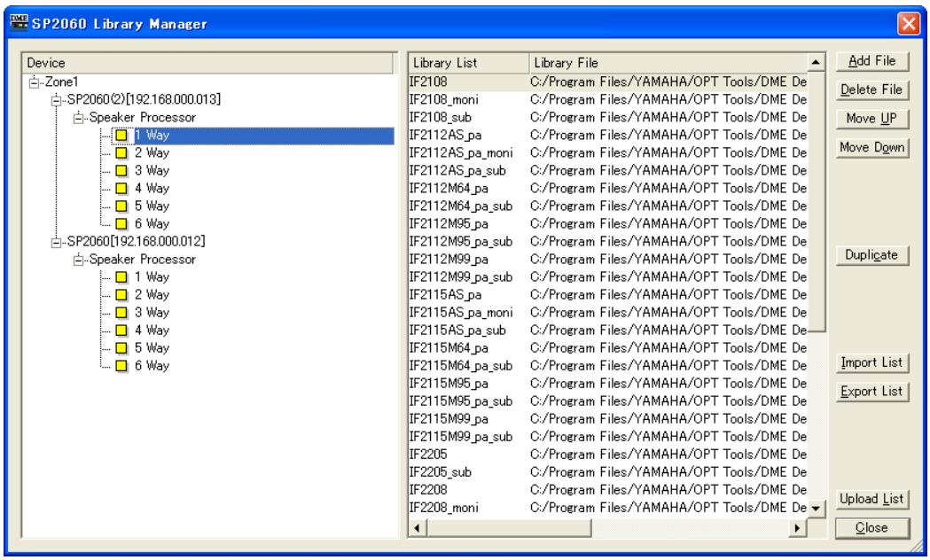The height and width of the screenshot is (560, 930).
Task: Move the selected library up with Move UP
Action: click(x=871, y=119)
